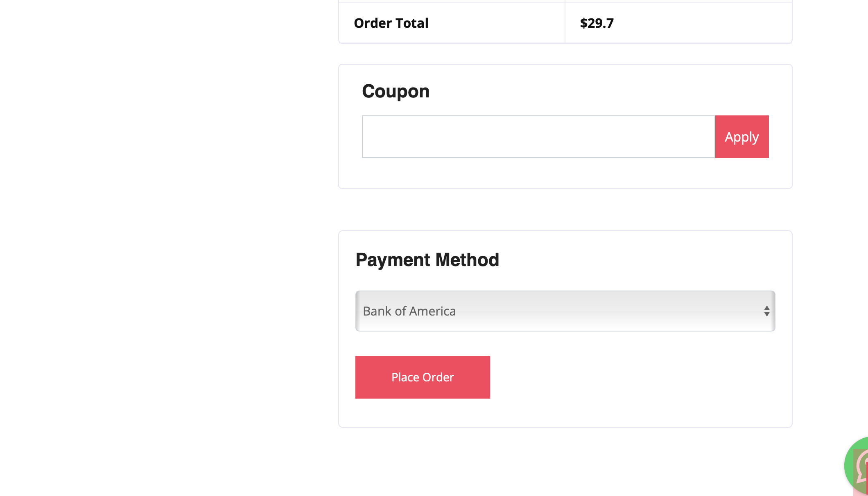
Task: Click the Payment Method heading
Action: [x=427, y=260]
